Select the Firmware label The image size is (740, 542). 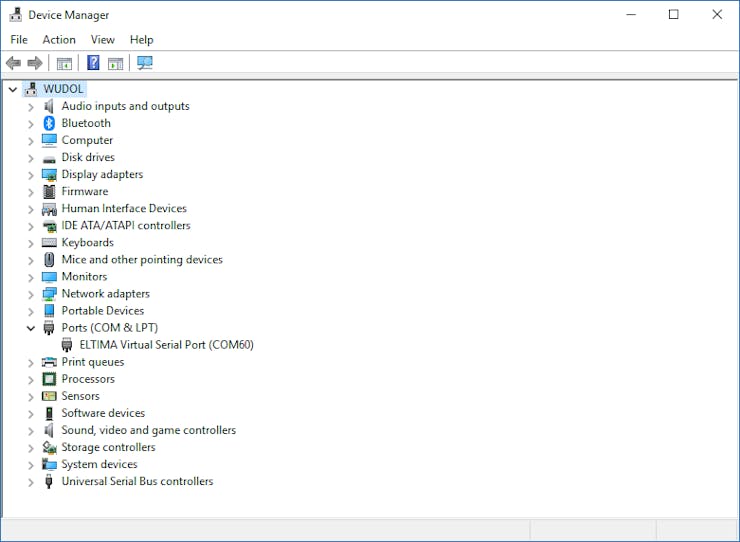pyautogui.click(x=85, y=191)
